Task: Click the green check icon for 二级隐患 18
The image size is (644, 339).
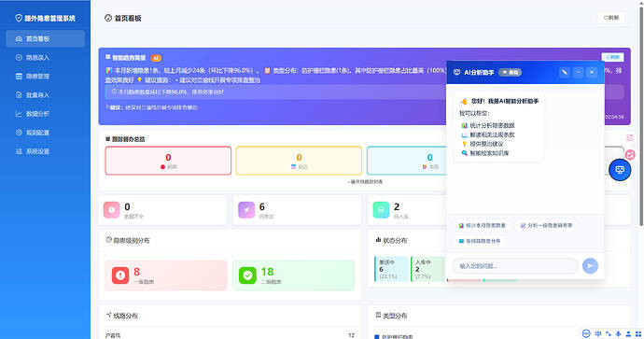Action: (247, 275)
